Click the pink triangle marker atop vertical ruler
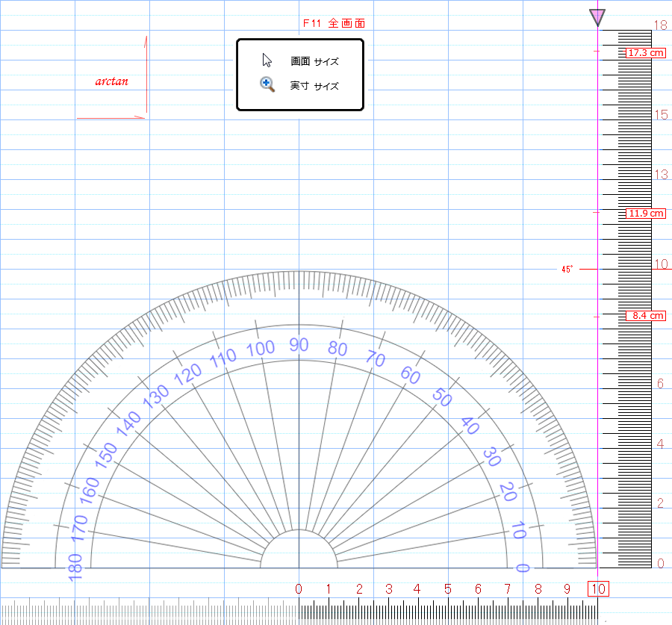Screen dimensions: 672x625 click(x=597, y=17)
